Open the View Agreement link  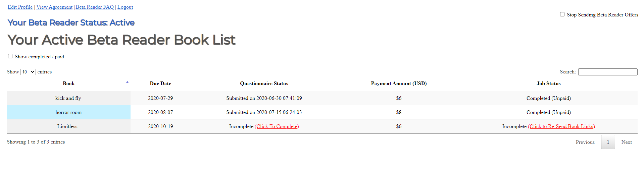54,7
